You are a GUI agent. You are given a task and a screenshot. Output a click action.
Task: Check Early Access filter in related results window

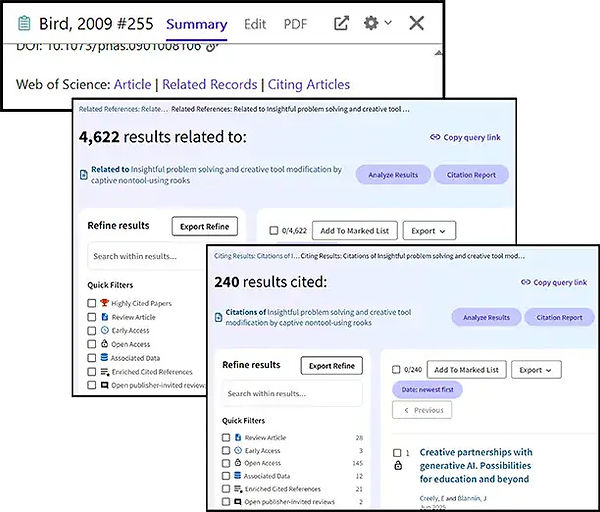point(91,330)
